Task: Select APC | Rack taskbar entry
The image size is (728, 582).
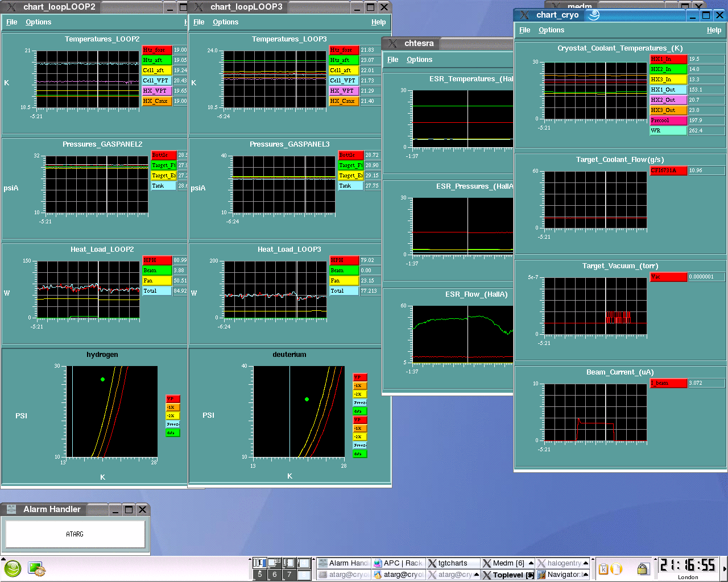Action: pos(398,563)
